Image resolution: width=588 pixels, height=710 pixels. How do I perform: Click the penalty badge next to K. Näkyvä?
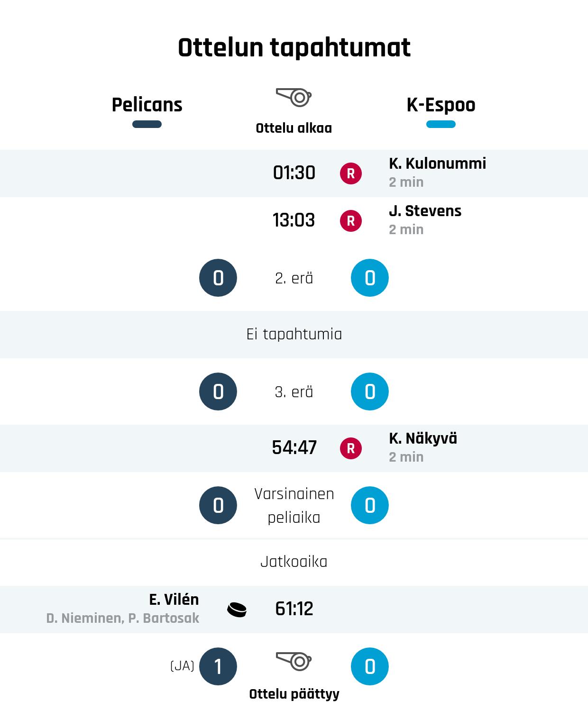(351, 448)
